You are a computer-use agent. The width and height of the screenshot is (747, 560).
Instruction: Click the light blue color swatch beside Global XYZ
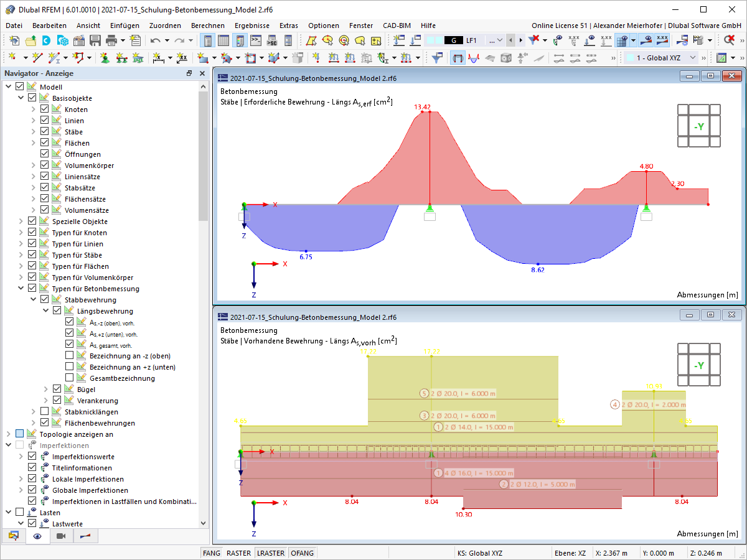click(630, 58)
